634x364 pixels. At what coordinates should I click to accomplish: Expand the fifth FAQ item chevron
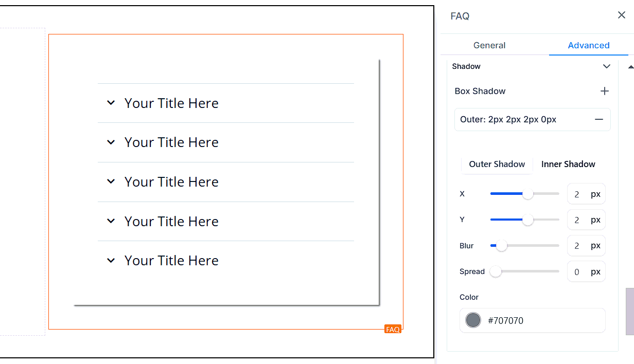pos(111,261)
